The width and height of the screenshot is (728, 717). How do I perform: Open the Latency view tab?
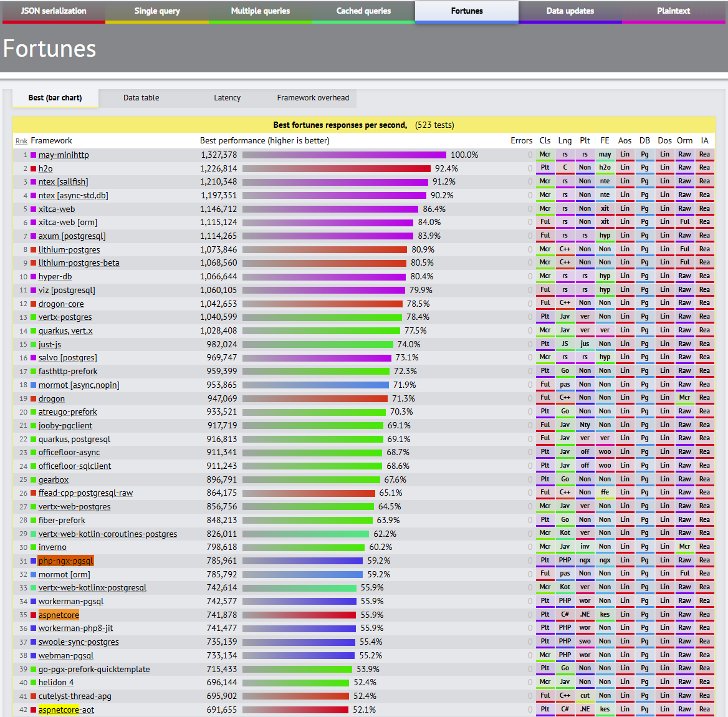click(227, 98)
